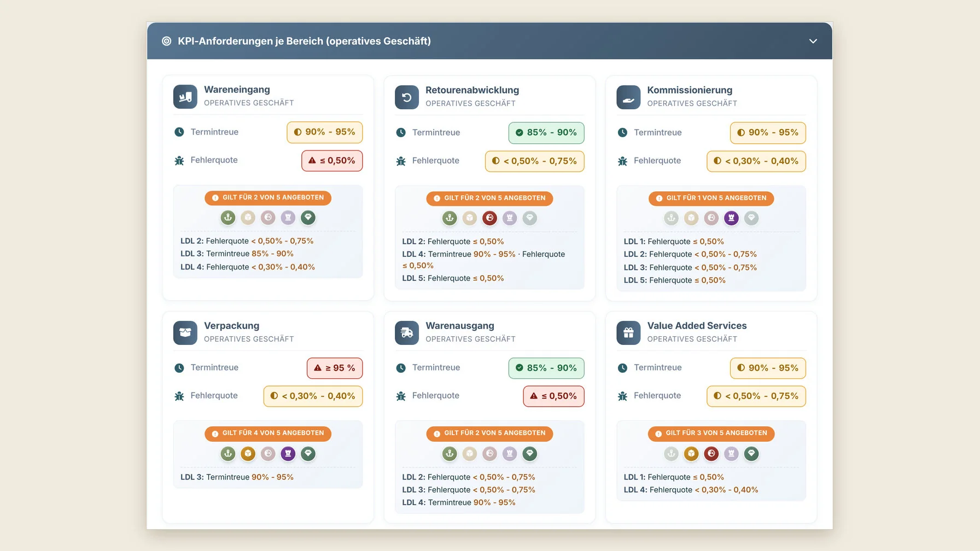Viewport: 980px width, 551px height.
Task: Select the anchor provider icon in Warenausgang
Action: (x=450, y=453)
